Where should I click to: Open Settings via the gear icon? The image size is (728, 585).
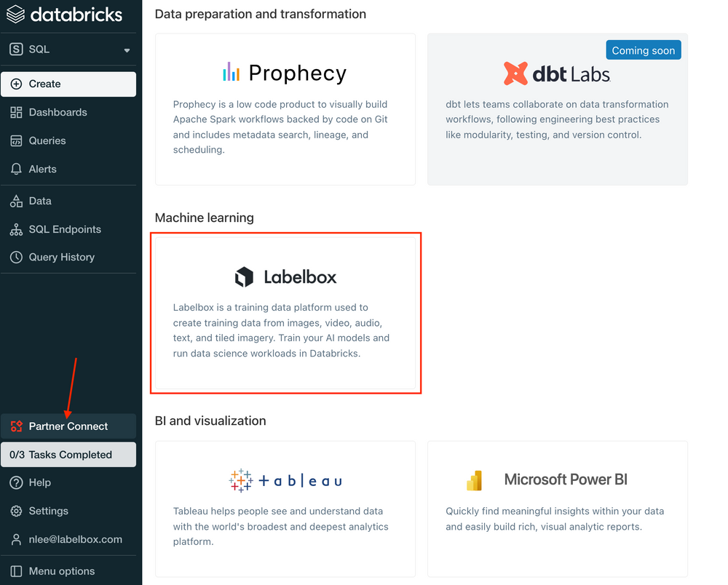[x=16, y=511]
